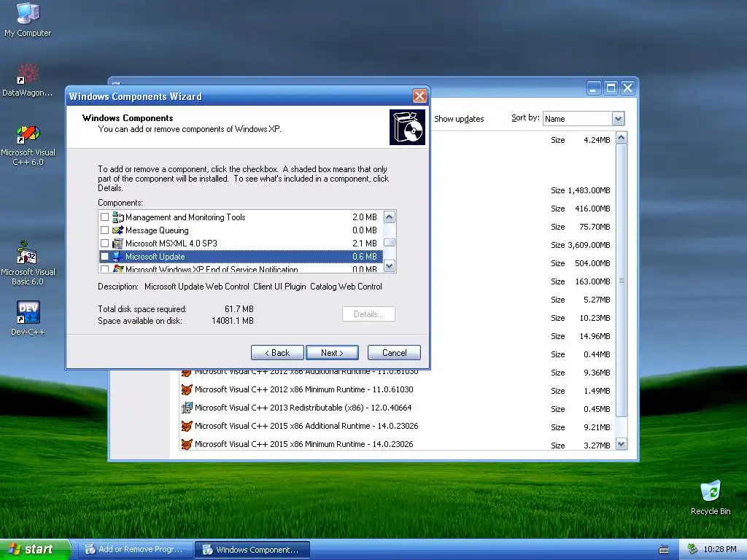The width and height of the screenshot is (747, 560).
Task: Click the Visual C++ 2015 Additional Runtime icon
Action: (x=187, y=426)
